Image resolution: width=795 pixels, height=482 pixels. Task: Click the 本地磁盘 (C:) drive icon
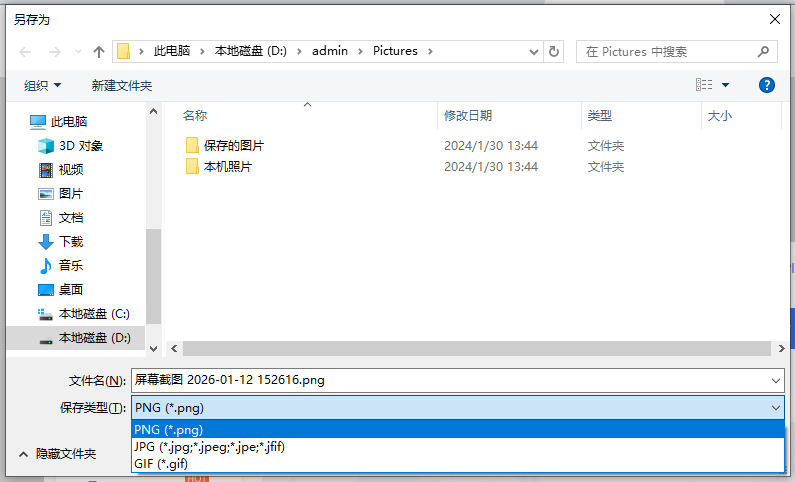46,314
